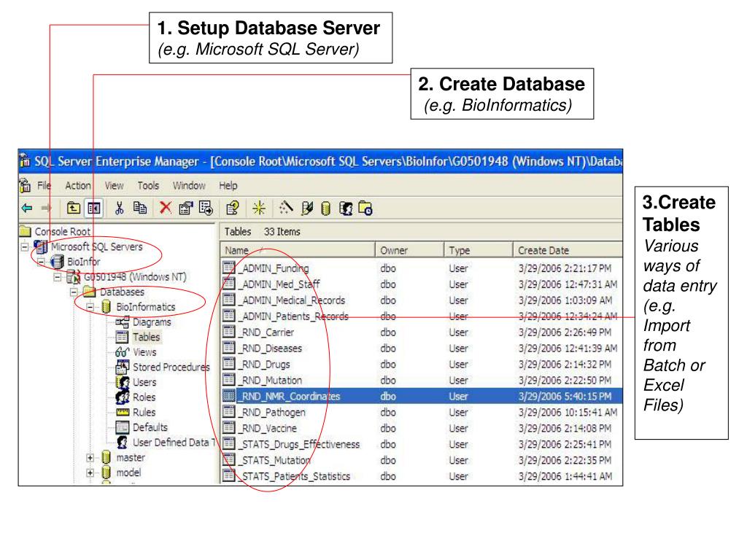Click the Help question-mark toolbar icon

[232, 208]
